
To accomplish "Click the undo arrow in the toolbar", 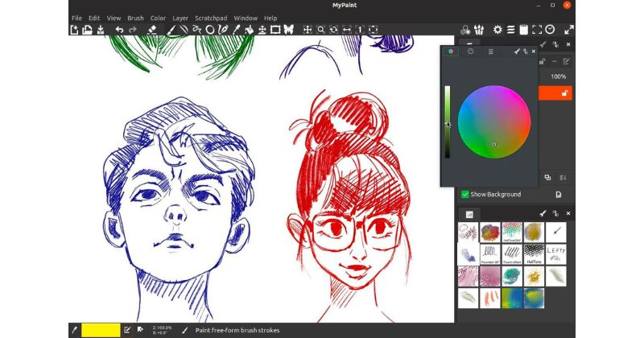I will [x=119, y=30].
